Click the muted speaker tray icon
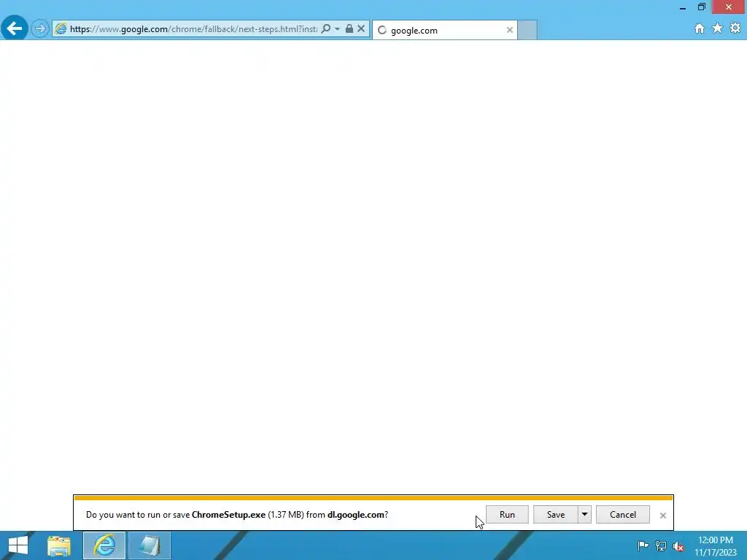The image size is (747, 560). 678,545
